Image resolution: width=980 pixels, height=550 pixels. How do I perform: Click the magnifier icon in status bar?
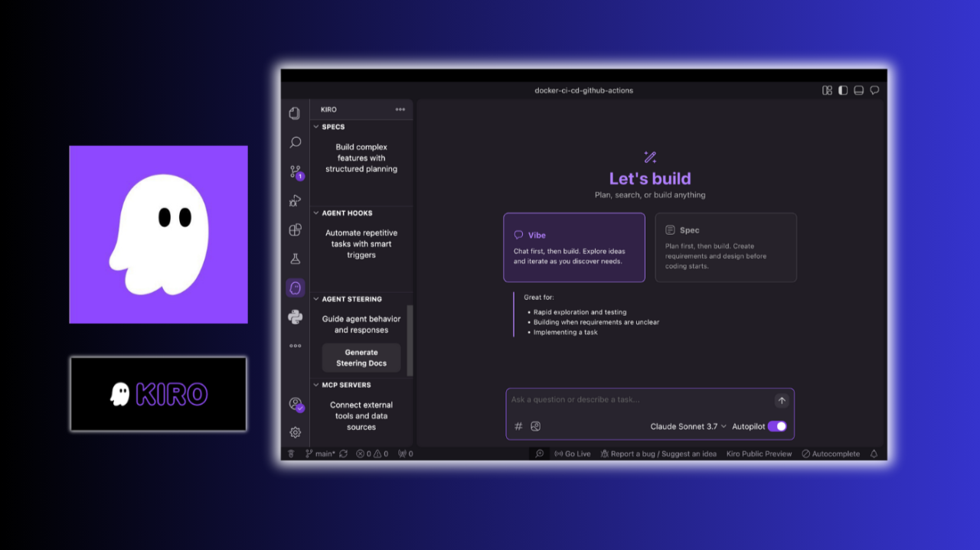540,454
